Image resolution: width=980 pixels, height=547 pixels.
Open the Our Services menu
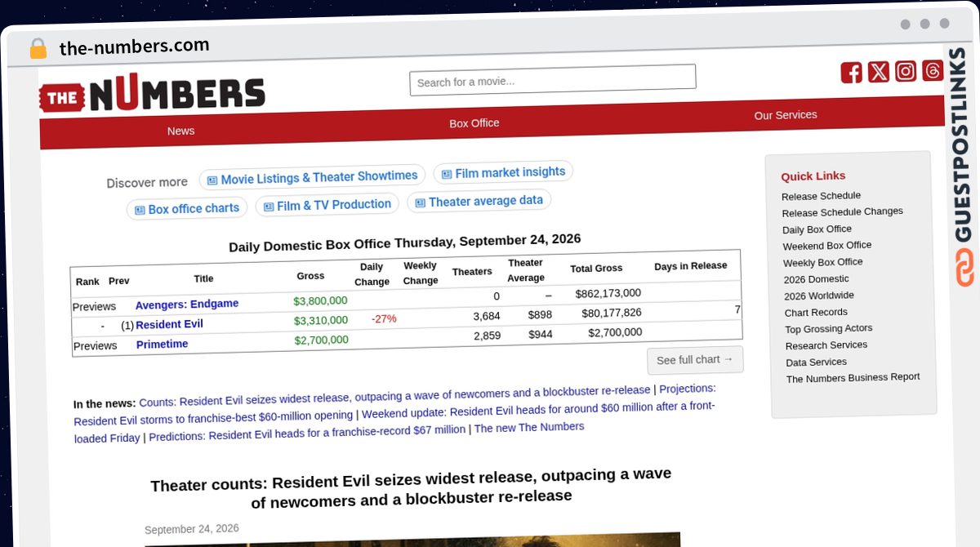click(x=785, y=115)
